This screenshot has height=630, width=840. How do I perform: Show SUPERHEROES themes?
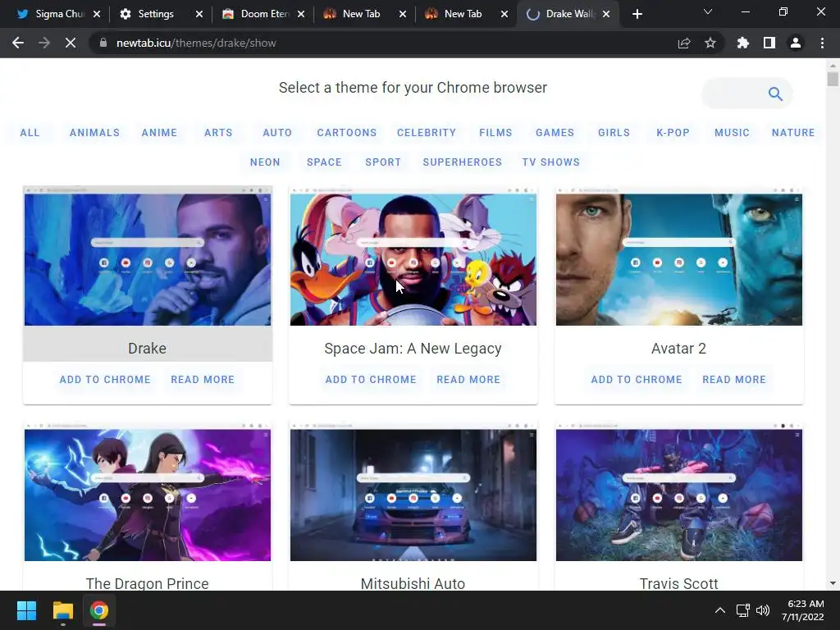click(463, 162)
